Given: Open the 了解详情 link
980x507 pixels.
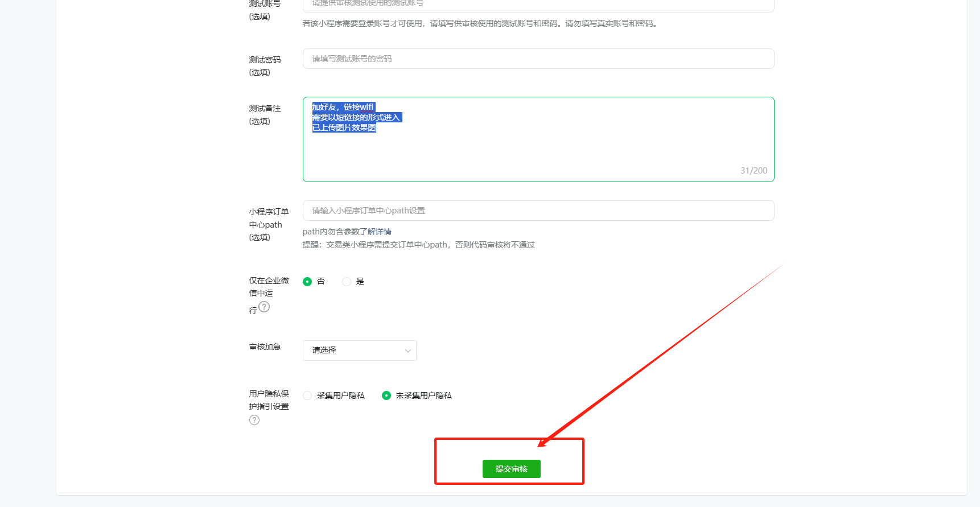Looking at the screenshot, I should (x=376, y=232).
